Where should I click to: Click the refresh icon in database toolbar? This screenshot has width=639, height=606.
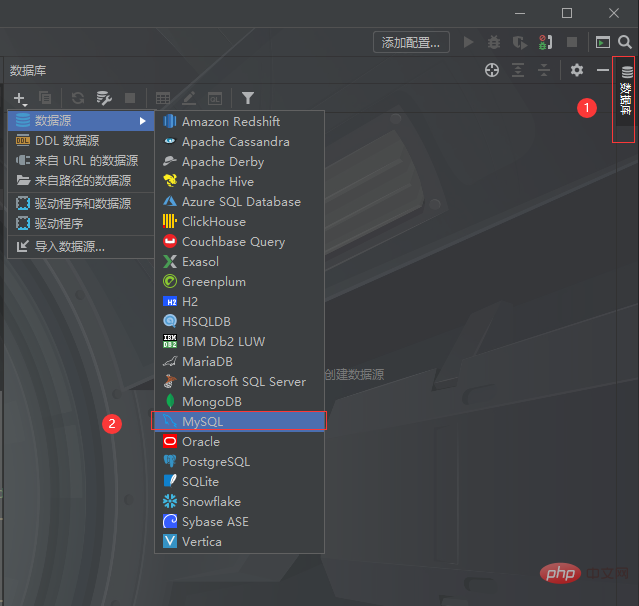tap(78, 98)
